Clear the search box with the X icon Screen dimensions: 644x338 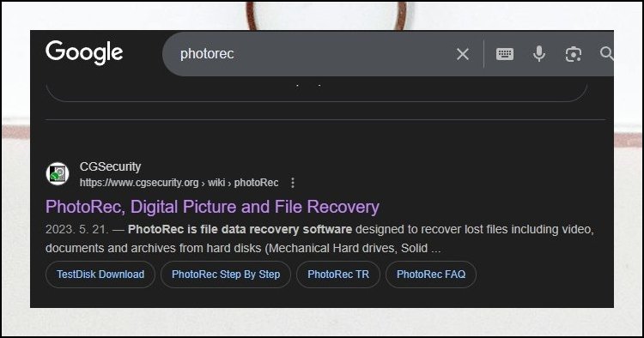(463, 54)
